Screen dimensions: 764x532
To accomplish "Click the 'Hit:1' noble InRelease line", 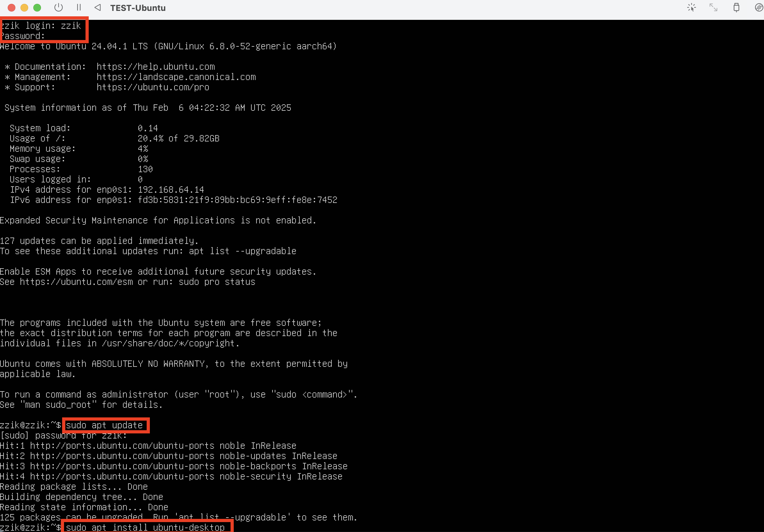I will point(148,446).
